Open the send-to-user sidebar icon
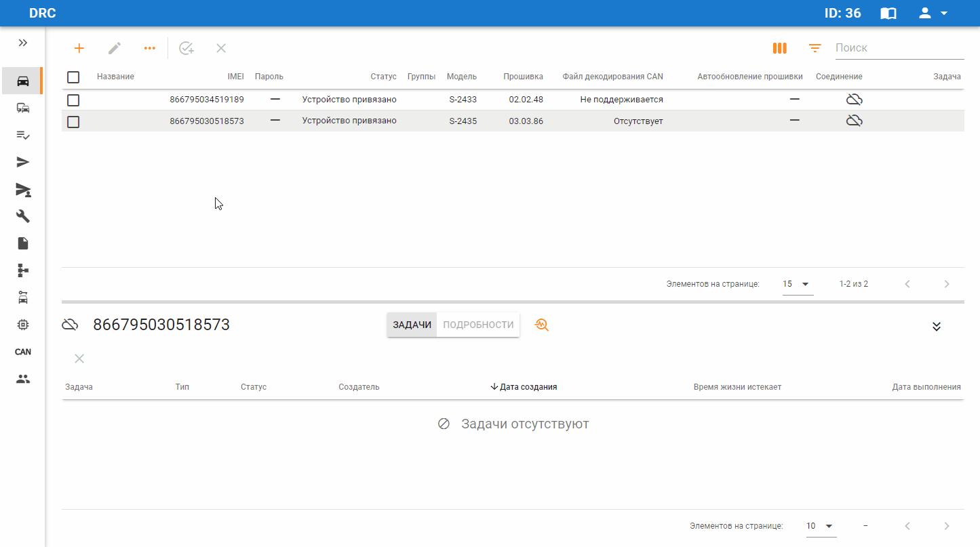This screenshot has height=547, width=980. point(23,189)
